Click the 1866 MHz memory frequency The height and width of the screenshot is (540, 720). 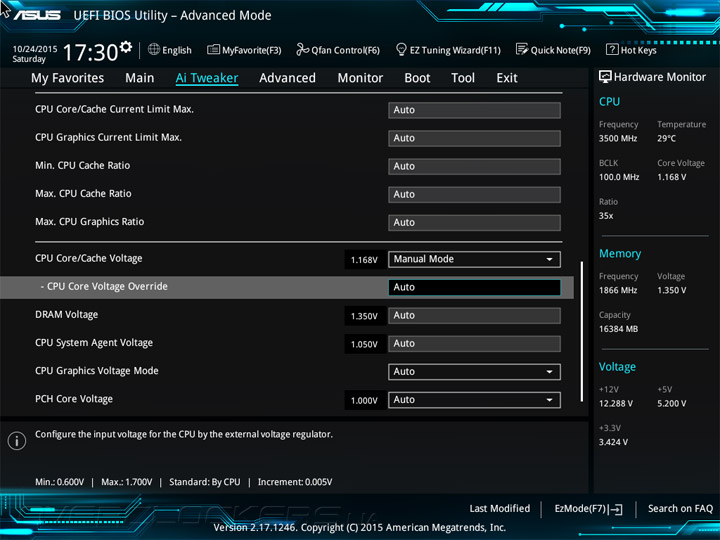coord(618,290)
